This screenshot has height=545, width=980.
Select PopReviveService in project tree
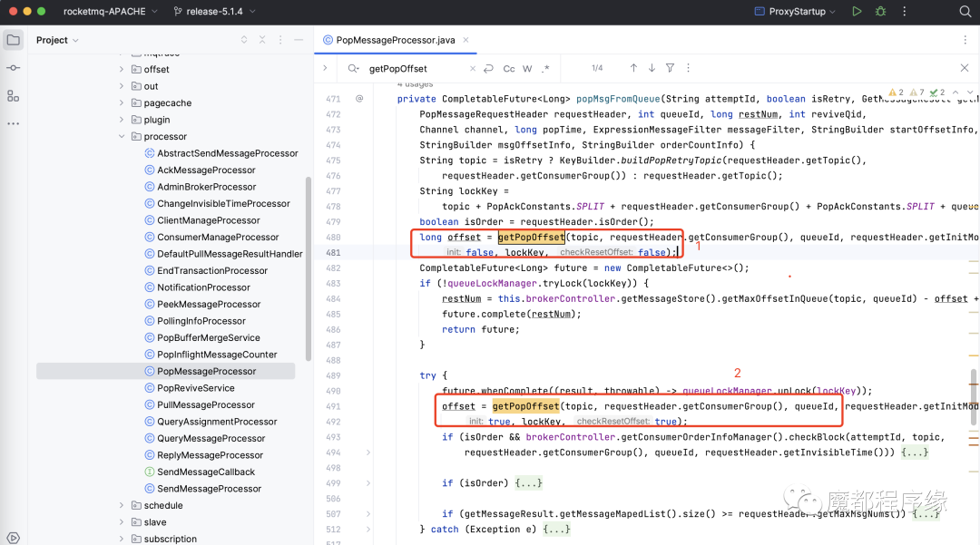click(196, 388)
